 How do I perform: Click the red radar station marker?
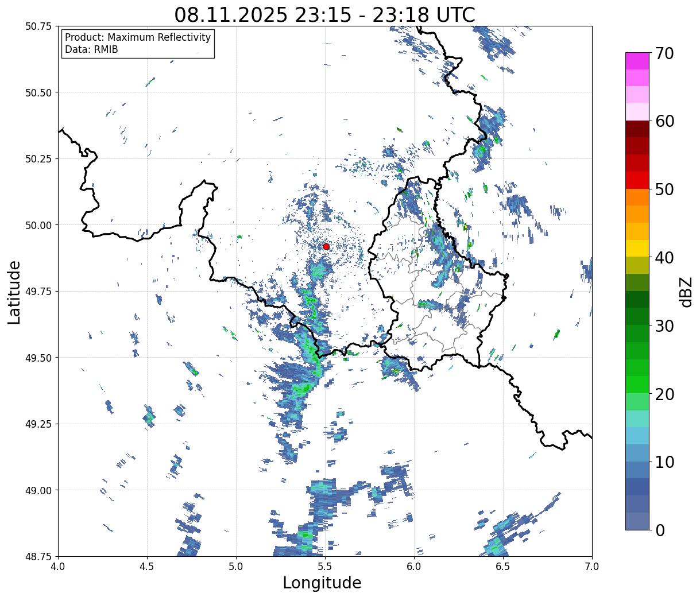click(326, 246)
